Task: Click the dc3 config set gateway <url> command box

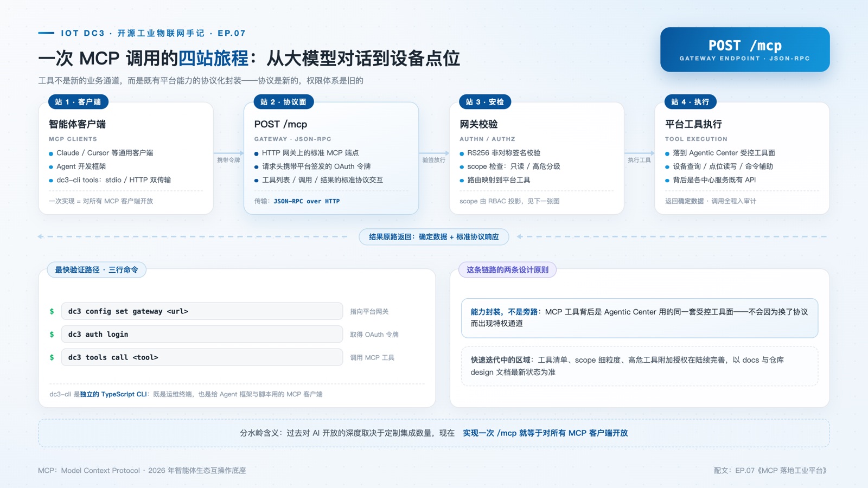Action: click(202, 311)
